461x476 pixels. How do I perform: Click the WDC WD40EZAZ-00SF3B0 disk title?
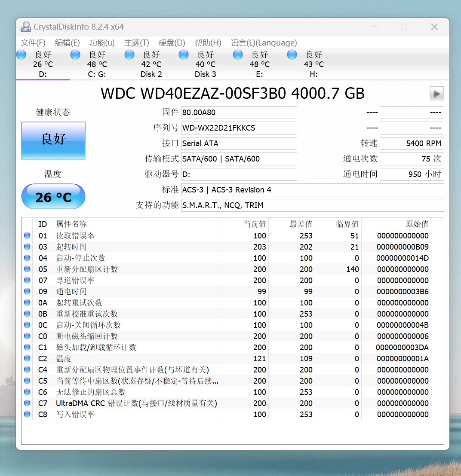point(233,93)
